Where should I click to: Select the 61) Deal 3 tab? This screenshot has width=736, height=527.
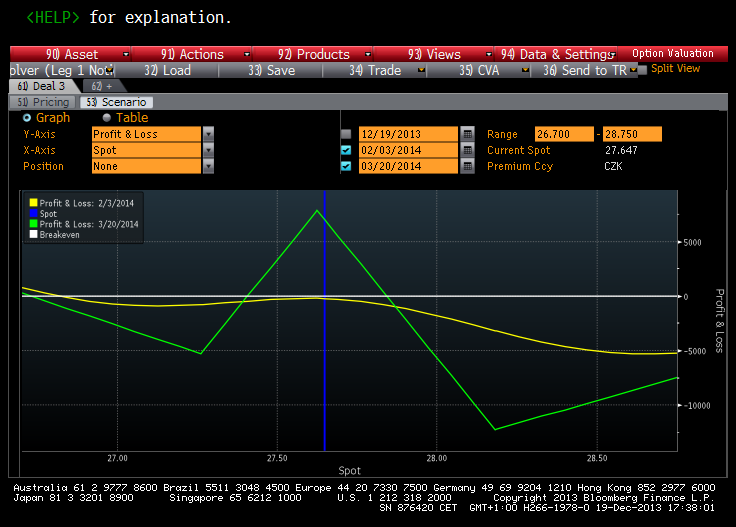(x=42, y=86)
